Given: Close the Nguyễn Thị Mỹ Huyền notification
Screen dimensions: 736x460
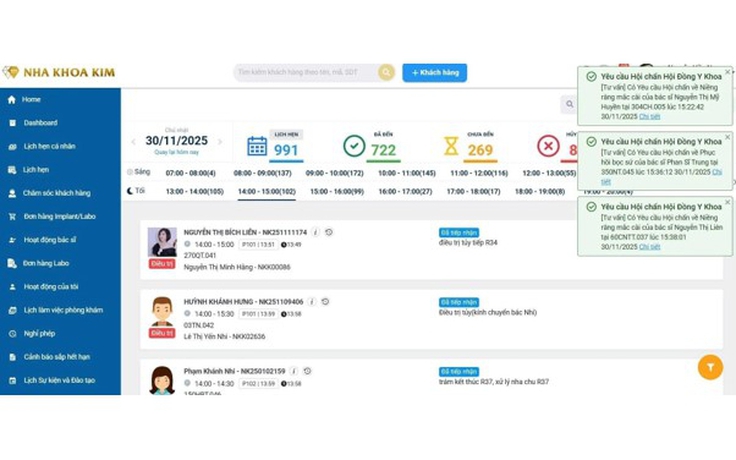Looking at the screenshot, I should point(728,72).
